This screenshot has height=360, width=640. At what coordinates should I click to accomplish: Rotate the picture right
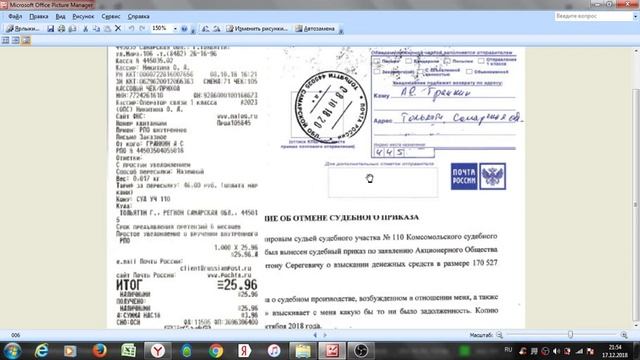pos(216,29)
